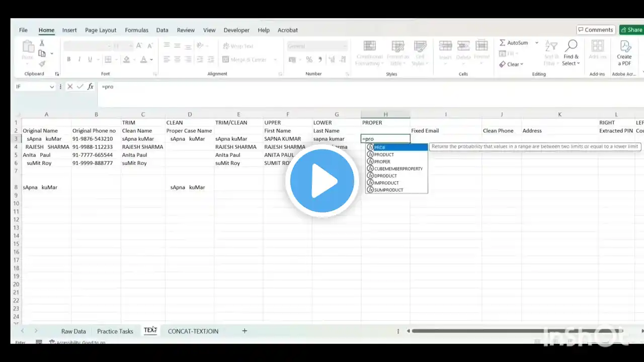Open the Raw Data sheet tab
The image size is (644, 362).
coord(73,331)
